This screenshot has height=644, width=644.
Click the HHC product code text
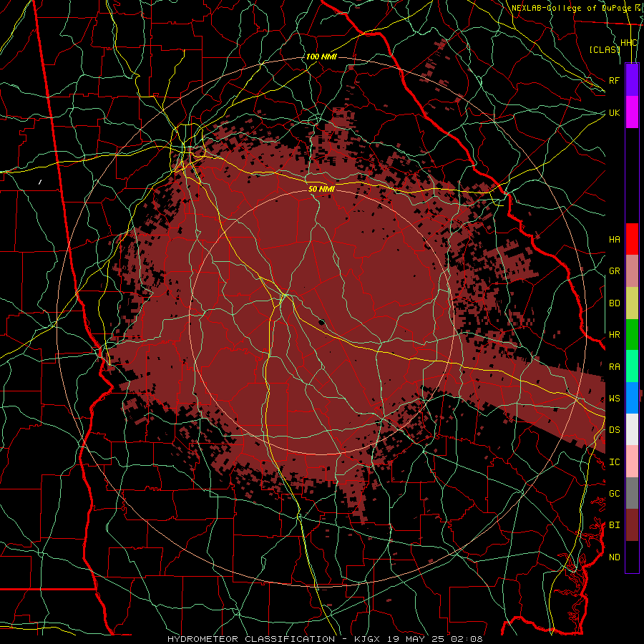point(629,43)
